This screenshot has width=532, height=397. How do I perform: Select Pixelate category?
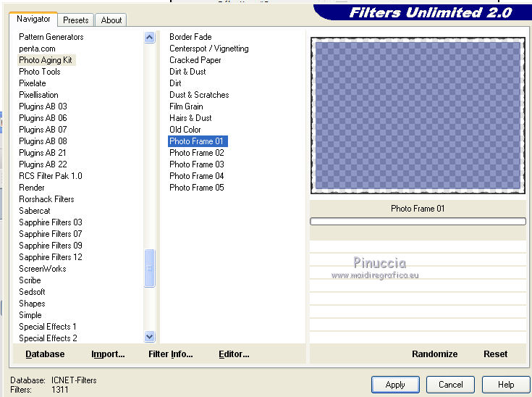point(33,83)
